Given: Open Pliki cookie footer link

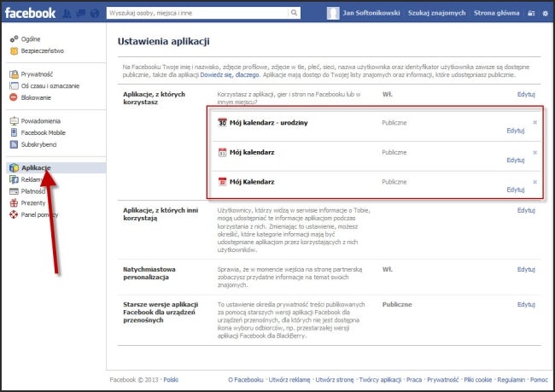Looking at the screenshot, I should (478, 379).
